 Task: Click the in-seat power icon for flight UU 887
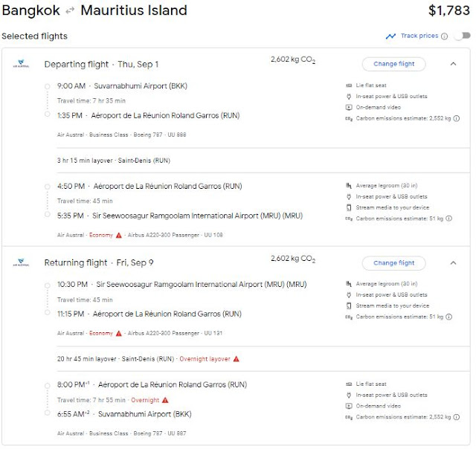[349, 395]
